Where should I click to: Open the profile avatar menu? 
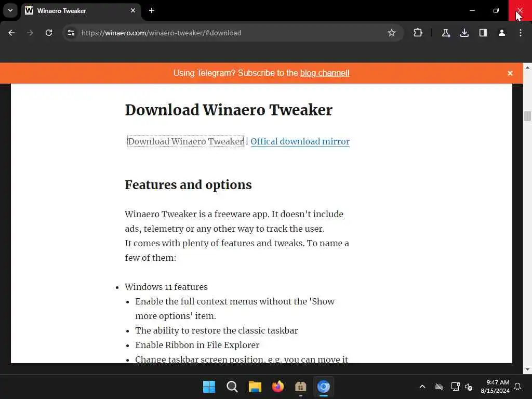click(502, 33)
